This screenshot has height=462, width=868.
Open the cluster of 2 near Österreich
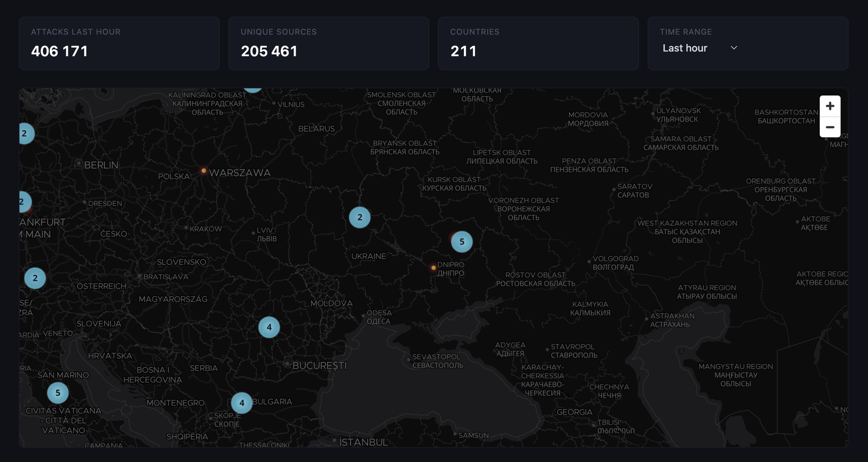pyautogui.click(x=35, y=278)
